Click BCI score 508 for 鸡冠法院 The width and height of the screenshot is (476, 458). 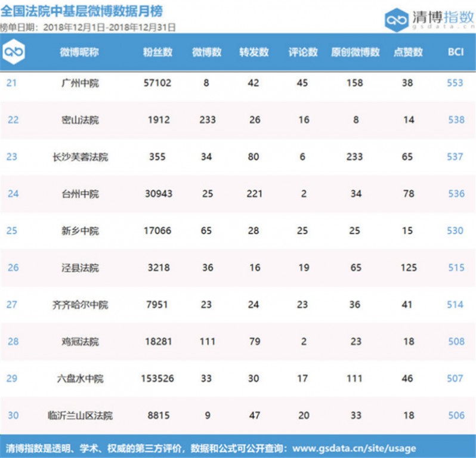click(456, 342)
